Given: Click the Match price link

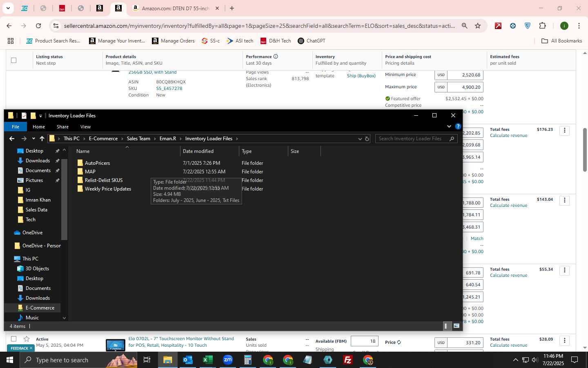Looking at the screenshot, I should (x=477, y=238).
